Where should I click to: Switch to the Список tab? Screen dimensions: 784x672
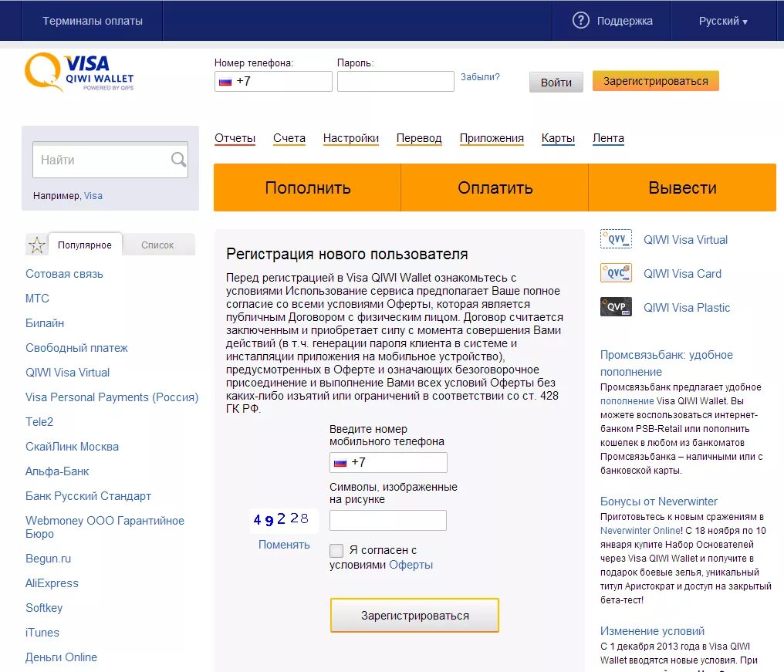157,245
